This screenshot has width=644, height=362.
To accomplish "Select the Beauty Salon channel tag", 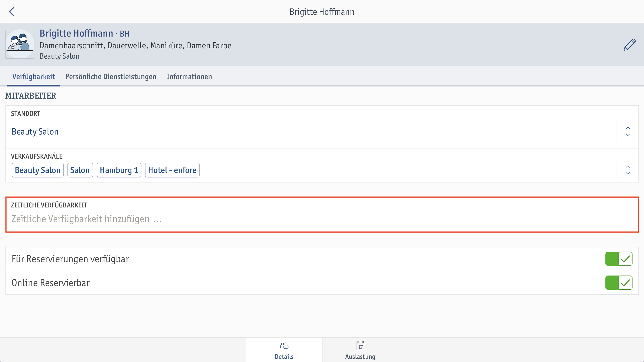I will coord(38,170).
